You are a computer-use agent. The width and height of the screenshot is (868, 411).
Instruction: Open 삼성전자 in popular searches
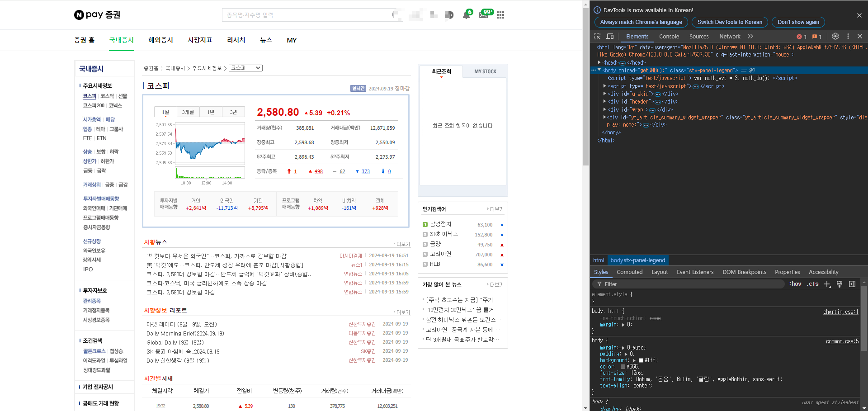(x=441, y=224)
